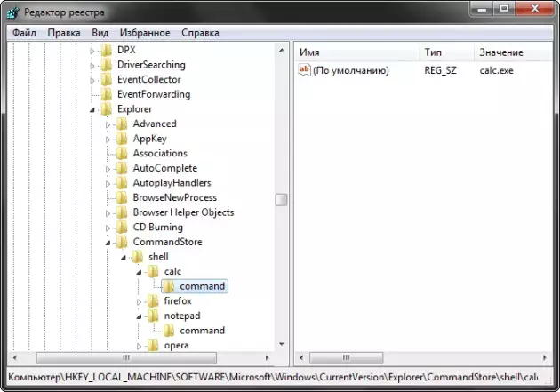
Task: Click the opera folder icon
Action: [x=153, y=345]
